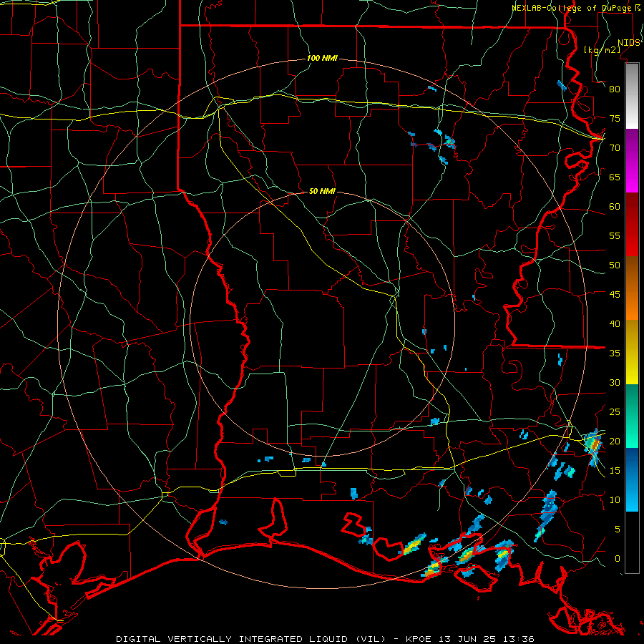Image resolution: width=644 pixels, height=644 pixels.
Task: Click the KPOE station identifier
Action: (420, 639)
